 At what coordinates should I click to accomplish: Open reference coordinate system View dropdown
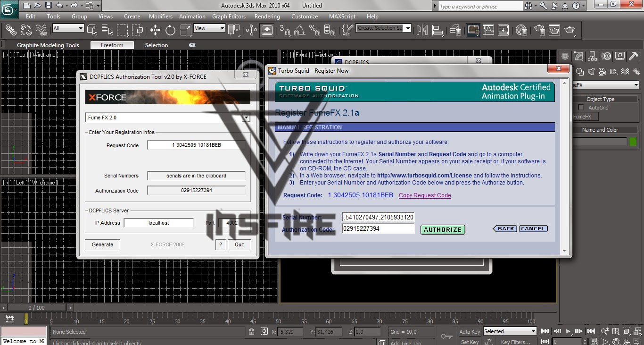point(209,28)
